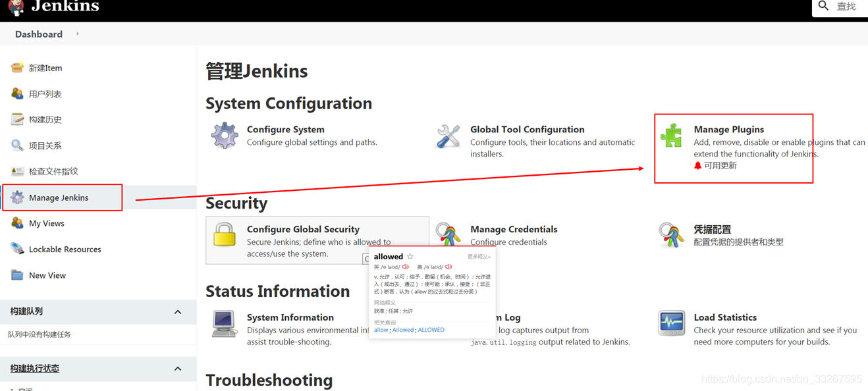This screenshot has height=391, width=868.
Task: Open the System Information link
Action: (x=290, y=317)
